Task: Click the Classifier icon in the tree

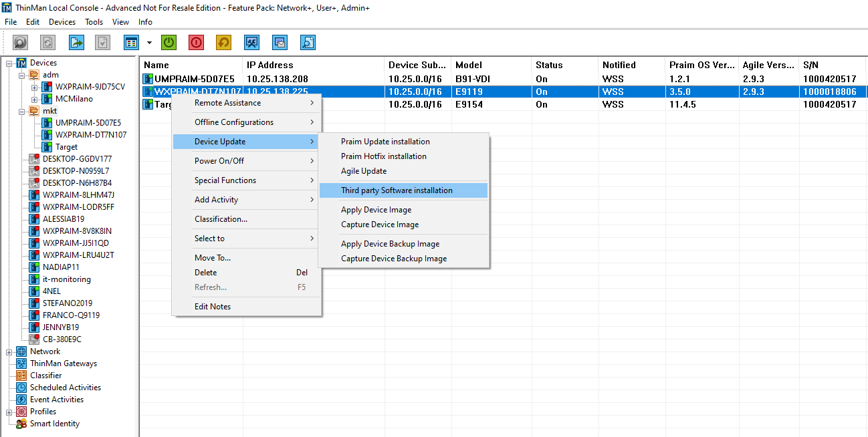Action: [x=21, y=376]
